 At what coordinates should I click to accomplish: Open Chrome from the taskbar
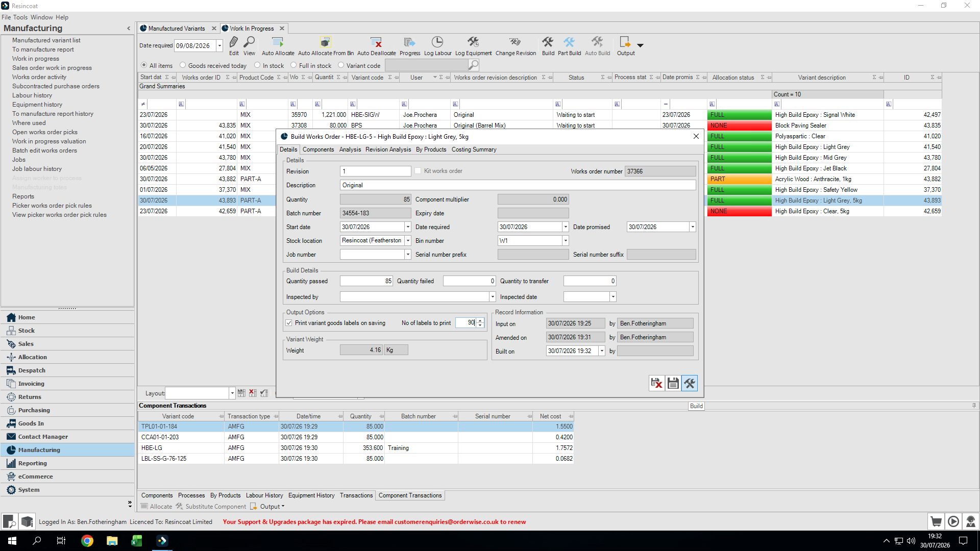87,541
